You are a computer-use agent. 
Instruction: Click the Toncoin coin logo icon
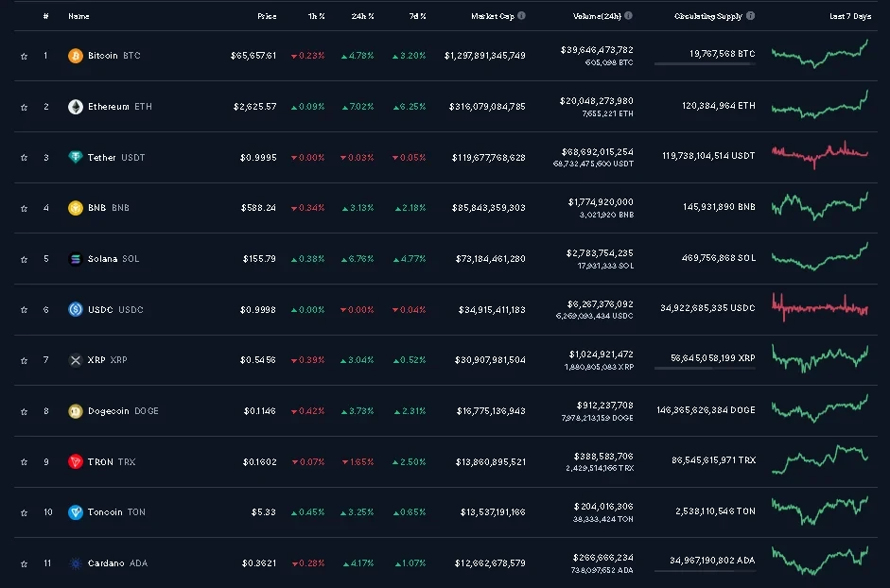(76, 512)
